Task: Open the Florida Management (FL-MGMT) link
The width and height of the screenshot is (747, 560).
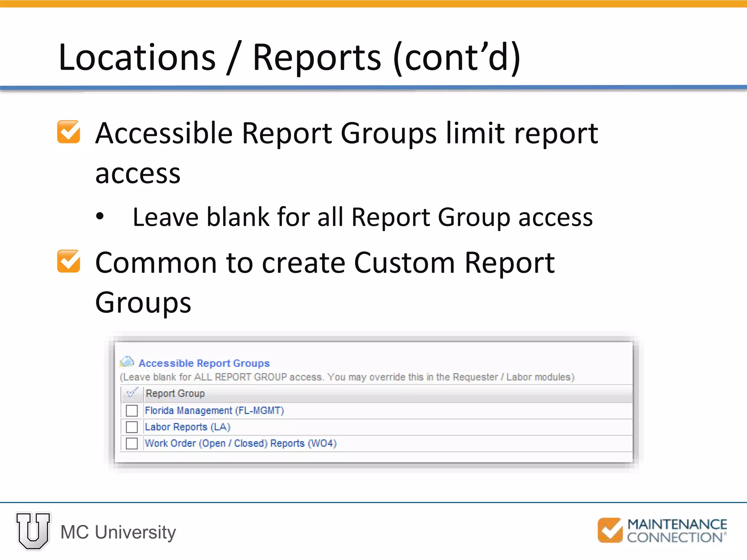Action: pyautogui.click(x=214, y=411)
